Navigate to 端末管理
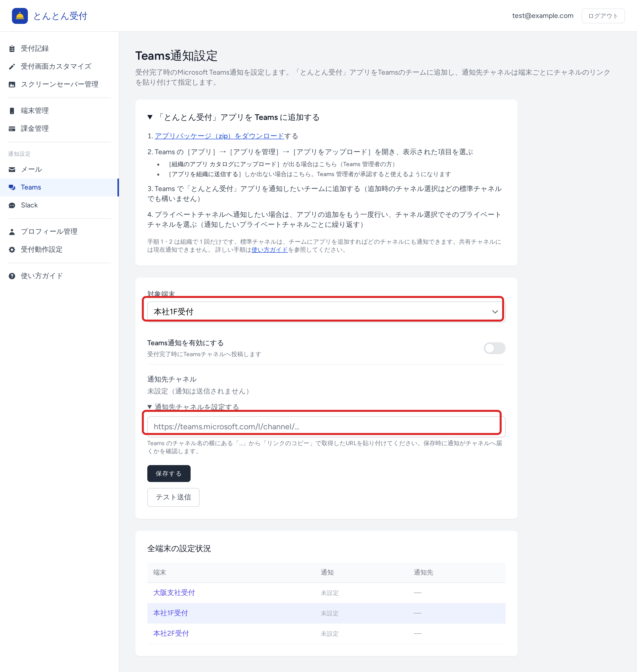637x672 pixels. tap(59, 111)
